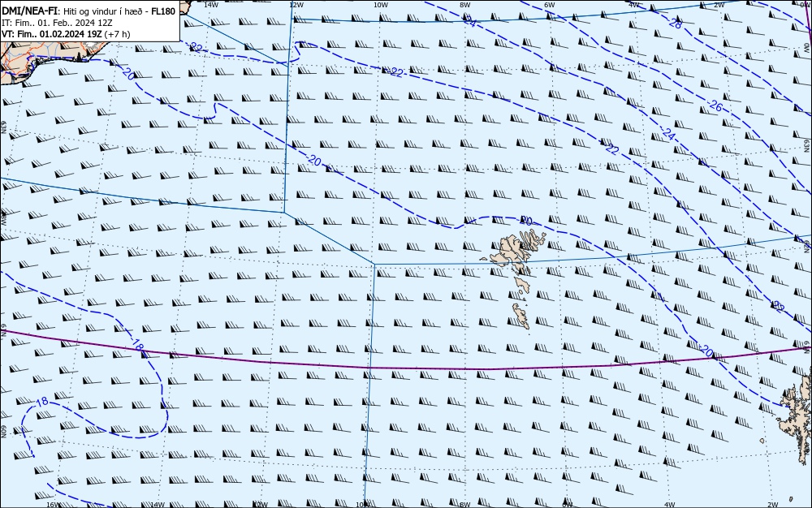
Task: Click the FL180 flight level label
Action: [163, 11]
